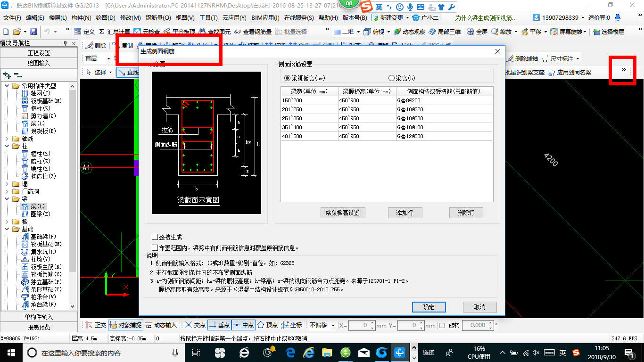Click 添加行 add row button
Screen dimensions: 644x362
pyautogui.click(x=405, y=213)
